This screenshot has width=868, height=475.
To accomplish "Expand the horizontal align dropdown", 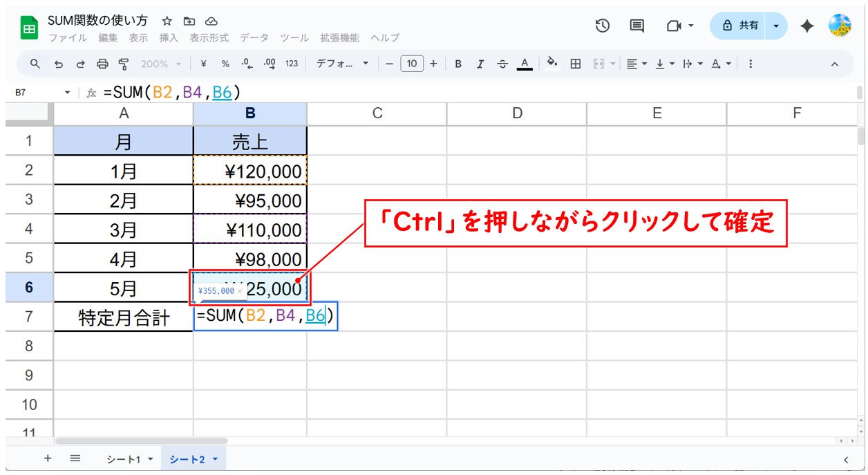I will [636, 64].
